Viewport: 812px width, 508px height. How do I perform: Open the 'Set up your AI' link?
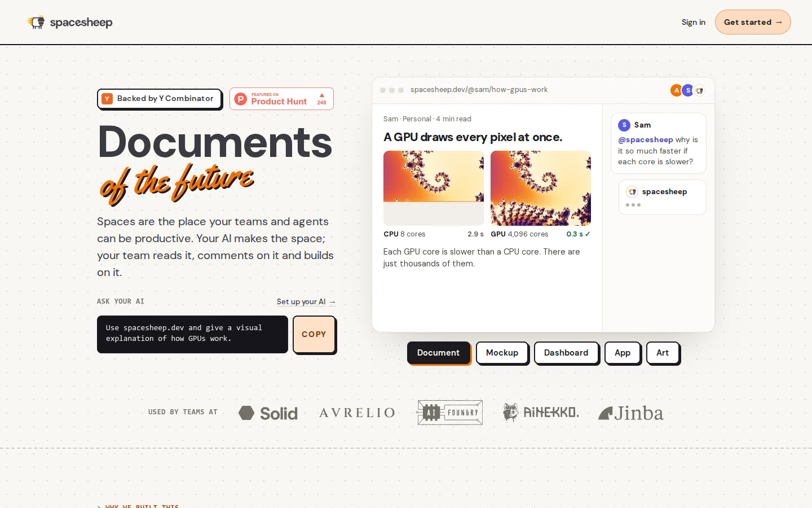tap(306, 302)
